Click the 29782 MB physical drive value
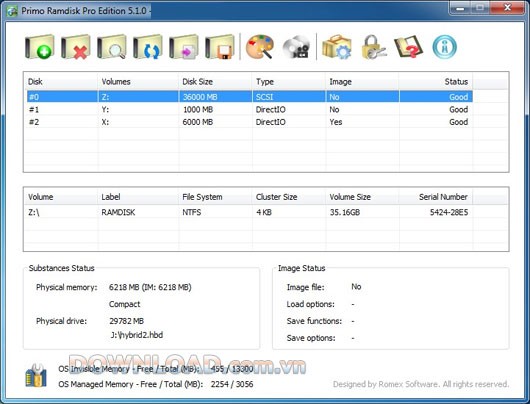 (x=126, y=321)
